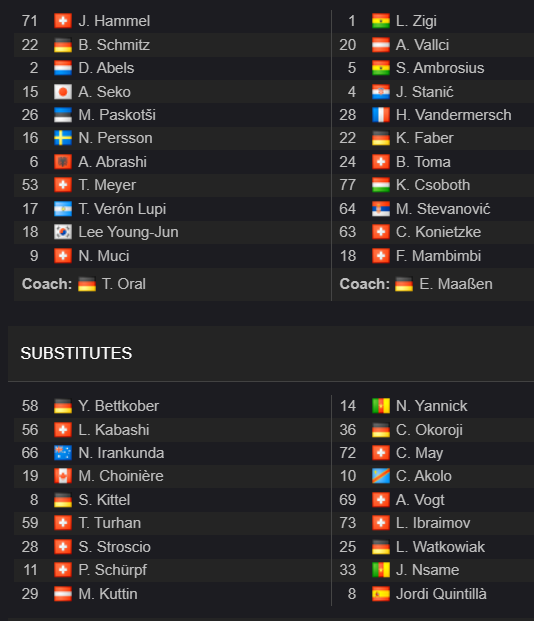Click coach T. Oral's name
The height and width of the screenshot is (621, 534).
click(124, 284)
